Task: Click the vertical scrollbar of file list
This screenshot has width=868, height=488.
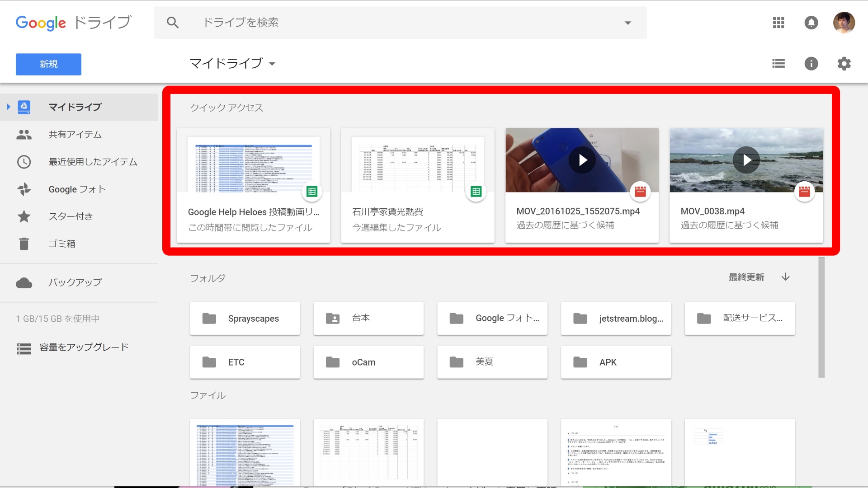Action: (x=821, y=316)
